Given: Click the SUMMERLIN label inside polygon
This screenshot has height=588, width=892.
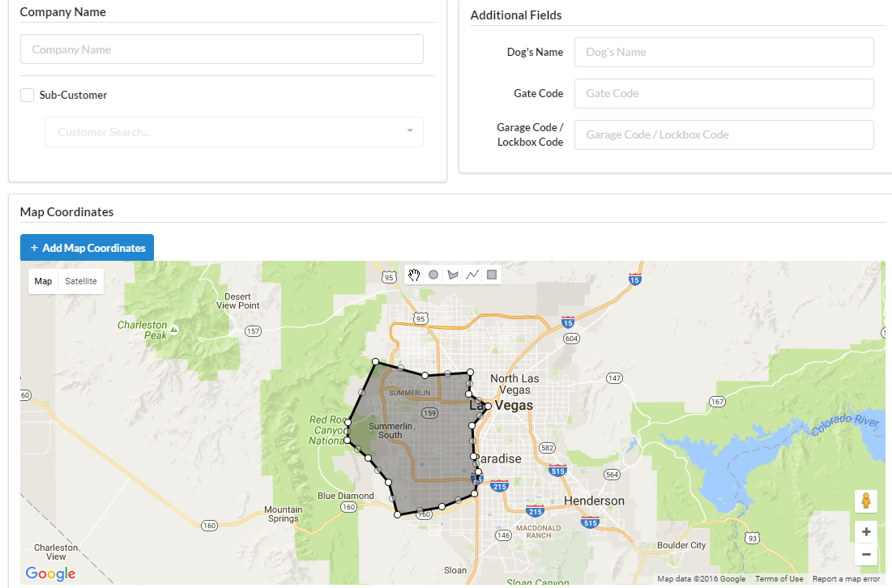Looking at the screenshot, I should click(x=410, y=393).
